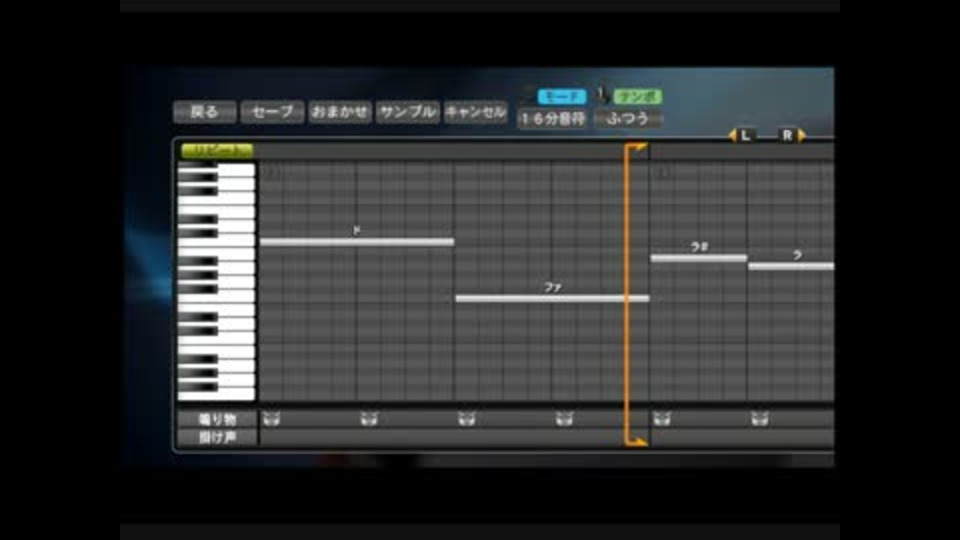Open the サンプル sample button
Image resolution: width=960 pixels, height=540 pixels.
pyautogui.click(x=408, y=112)
